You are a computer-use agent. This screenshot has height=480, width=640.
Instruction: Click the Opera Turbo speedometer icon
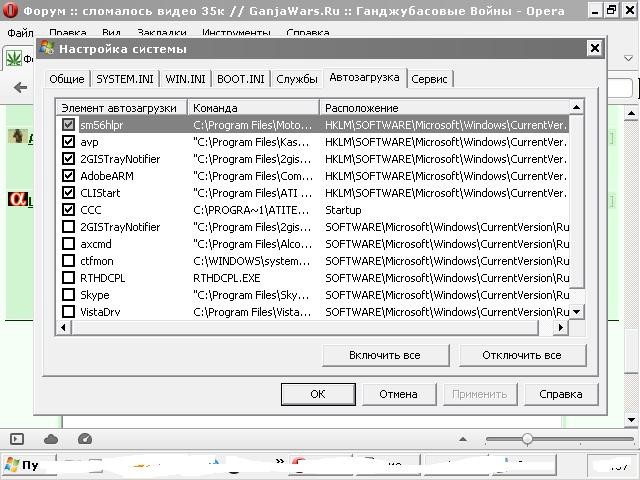(84, 439)
